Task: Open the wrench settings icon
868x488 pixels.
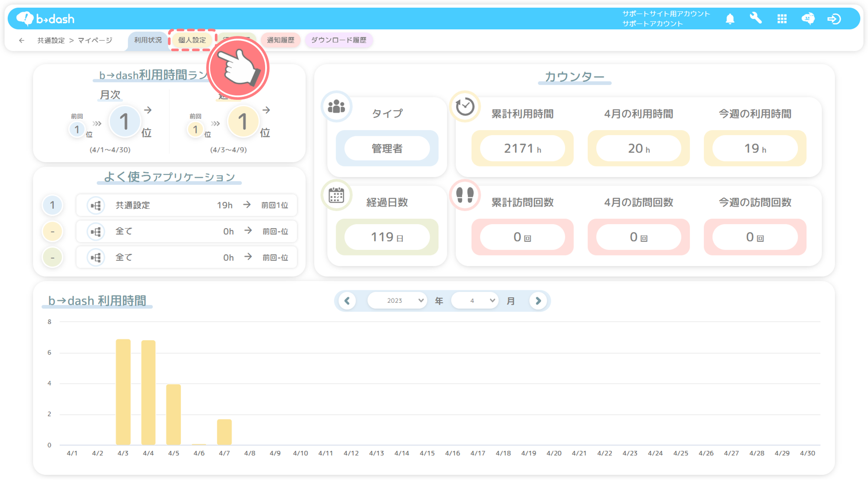Action: tap(756, 18)
